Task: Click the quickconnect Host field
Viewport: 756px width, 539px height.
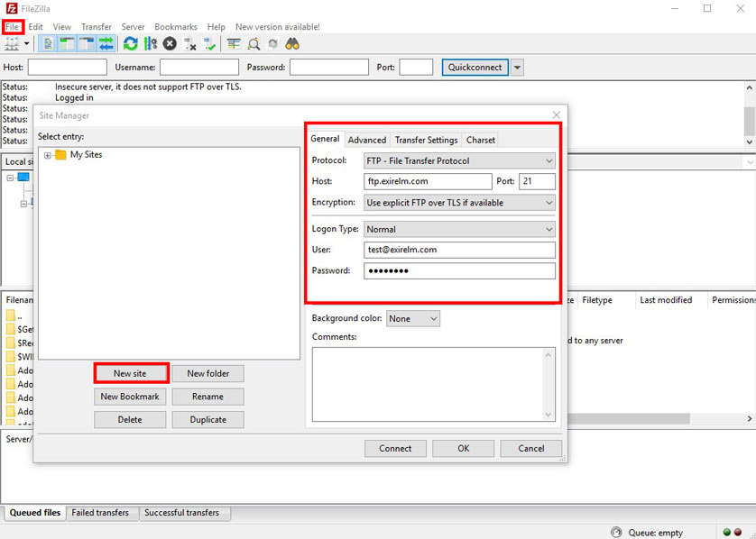Action: point(68,67)
